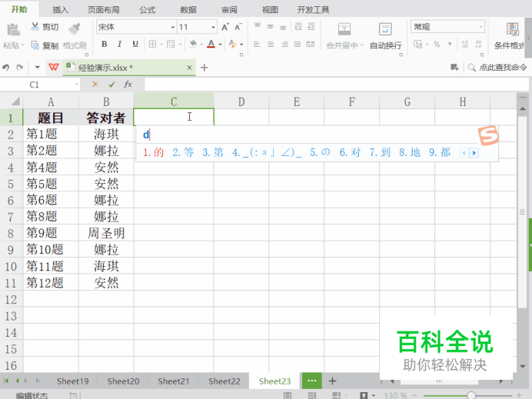The height and width of the screenshot is (399, 532).
Task: Open a new document tab with plus
Action: pos(204,68)
